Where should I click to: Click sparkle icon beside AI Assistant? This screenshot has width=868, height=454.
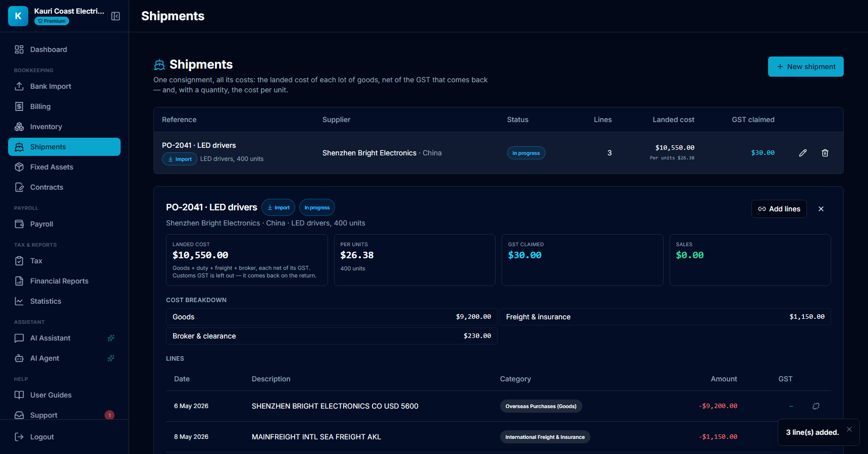click(x=111, y=338)
